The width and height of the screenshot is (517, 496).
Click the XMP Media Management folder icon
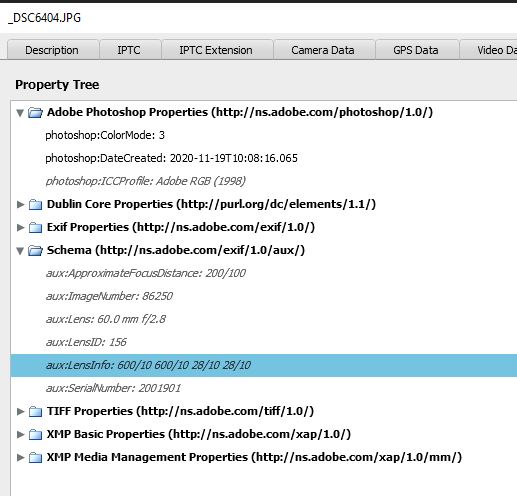pos(35,458)
